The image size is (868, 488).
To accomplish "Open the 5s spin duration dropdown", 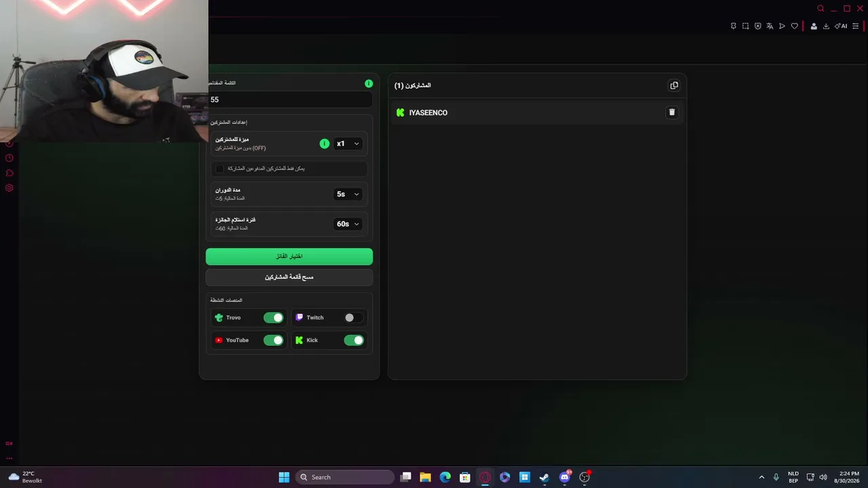I will pos(348,194).
